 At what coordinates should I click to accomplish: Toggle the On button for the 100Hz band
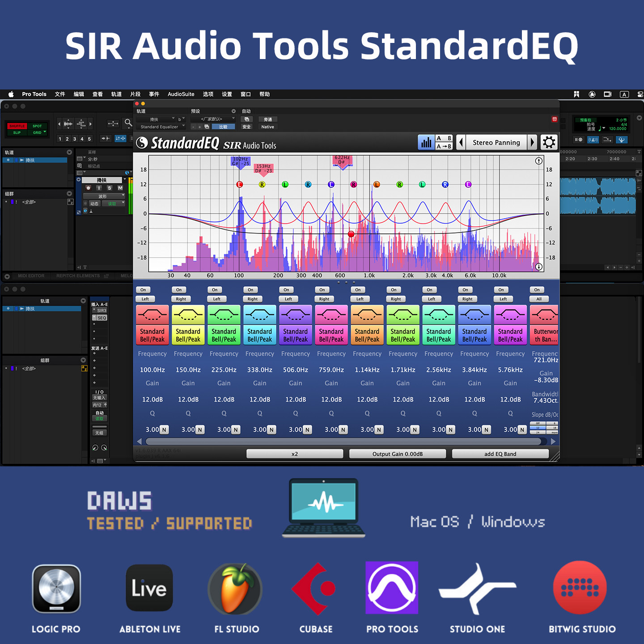click(143, 290)
